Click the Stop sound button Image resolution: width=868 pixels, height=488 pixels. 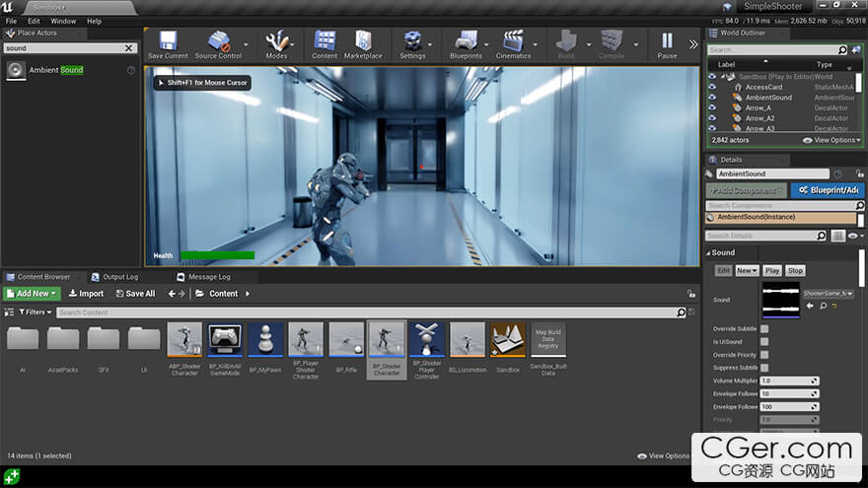pyautogui.click(x=795, y=270)
